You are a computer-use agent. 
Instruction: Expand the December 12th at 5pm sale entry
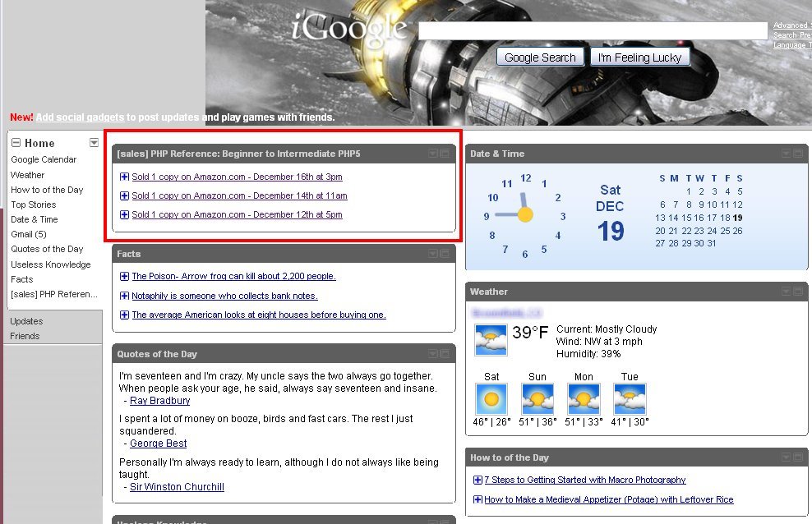coord(124,214)
